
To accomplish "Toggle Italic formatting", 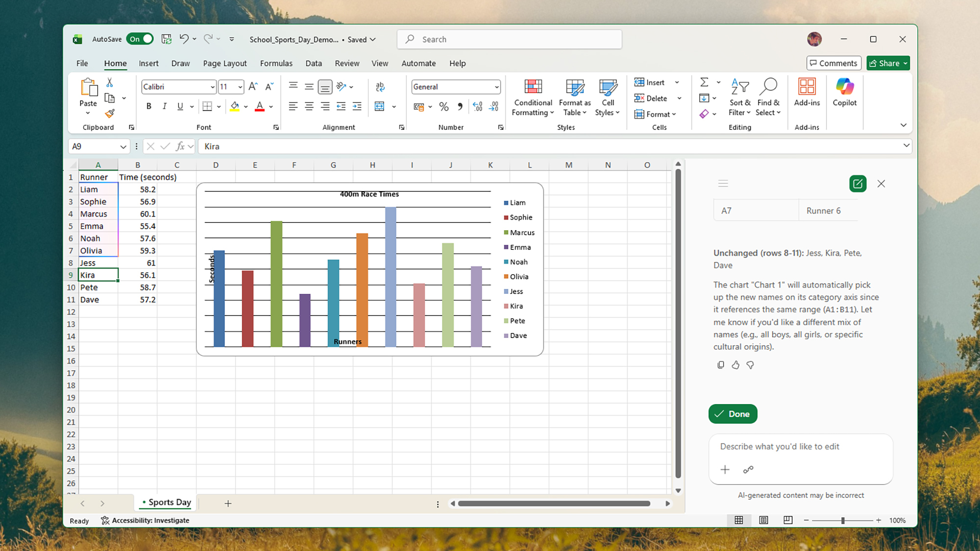I will (x=165, y=106).
